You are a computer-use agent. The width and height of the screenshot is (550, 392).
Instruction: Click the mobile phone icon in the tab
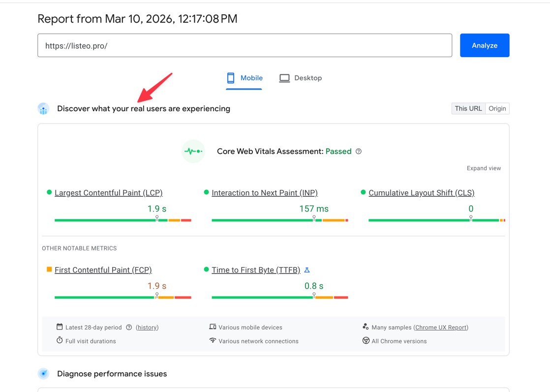pyautogui.click(x=231, y=78)
